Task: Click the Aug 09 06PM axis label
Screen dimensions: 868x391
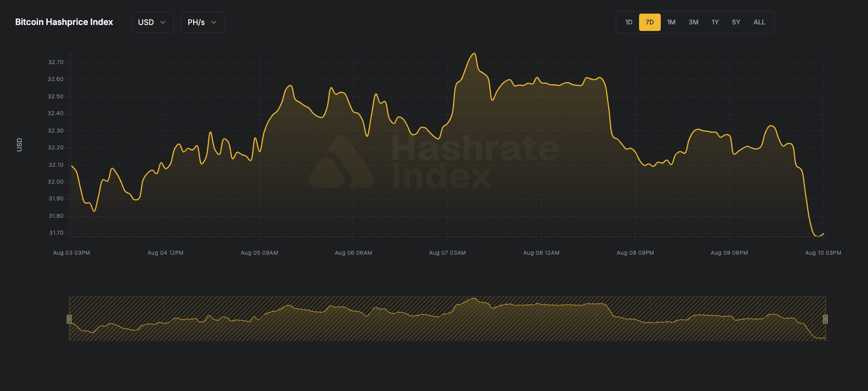Action: click(729, 253)
